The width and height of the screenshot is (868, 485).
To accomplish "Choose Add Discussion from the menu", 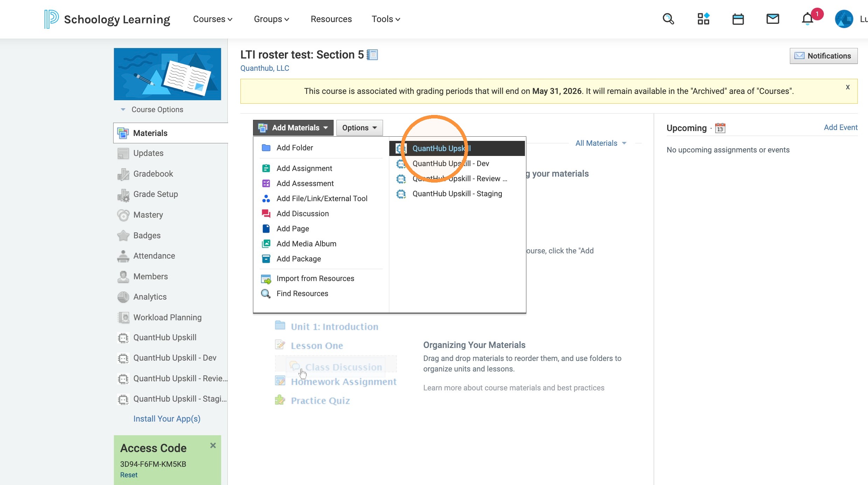I will pyautogui.click(x=303, y=213).
